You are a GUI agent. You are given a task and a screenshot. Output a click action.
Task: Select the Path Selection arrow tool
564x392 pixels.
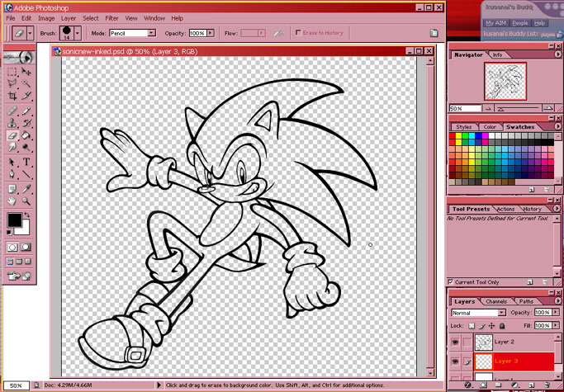[x=12, y=163]
